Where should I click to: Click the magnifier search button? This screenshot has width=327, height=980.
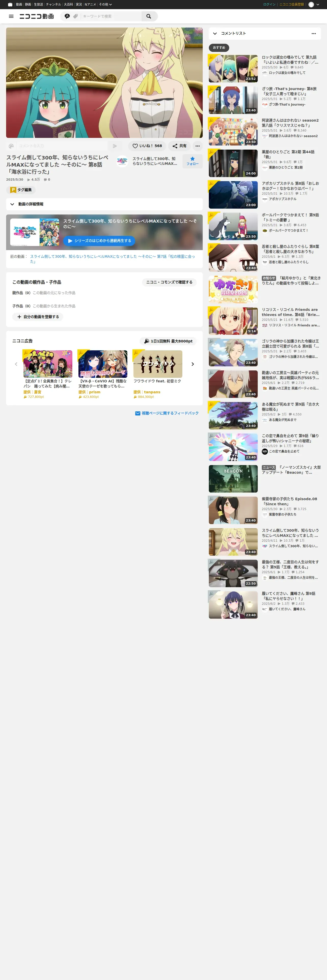pyautogui.click(x=149, y=16)
